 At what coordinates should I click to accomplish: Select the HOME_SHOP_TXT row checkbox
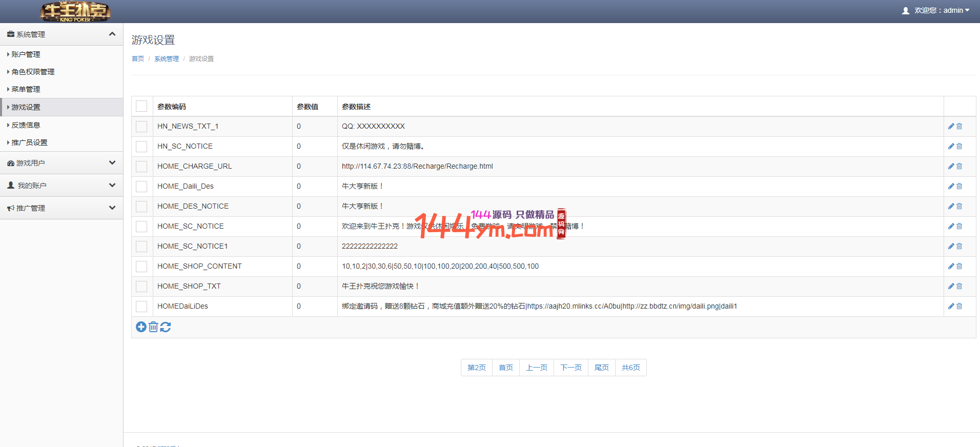click(x=141, y=287)
